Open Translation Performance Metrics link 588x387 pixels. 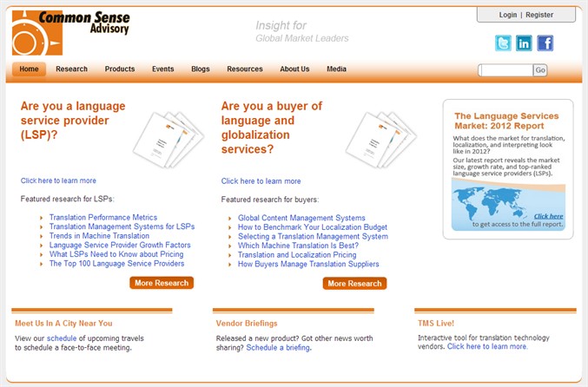click(x=103, y=218)
